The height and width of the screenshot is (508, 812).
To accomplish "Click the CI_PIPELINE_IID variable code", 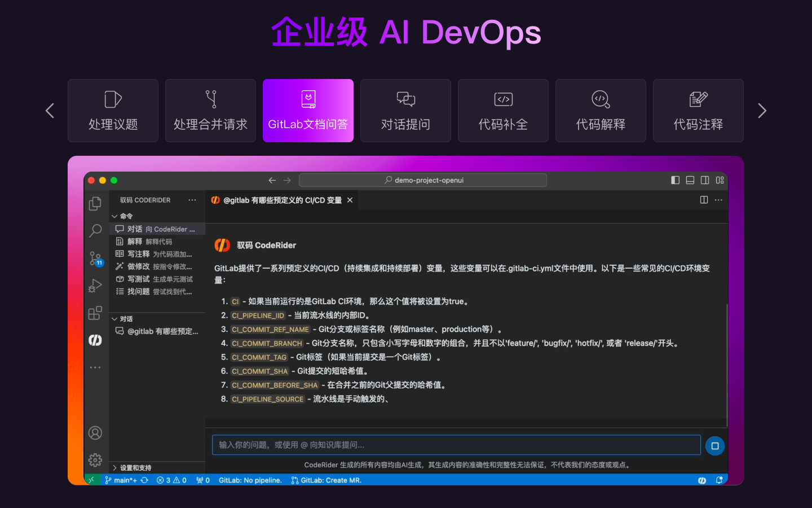I will click(258, 316).
